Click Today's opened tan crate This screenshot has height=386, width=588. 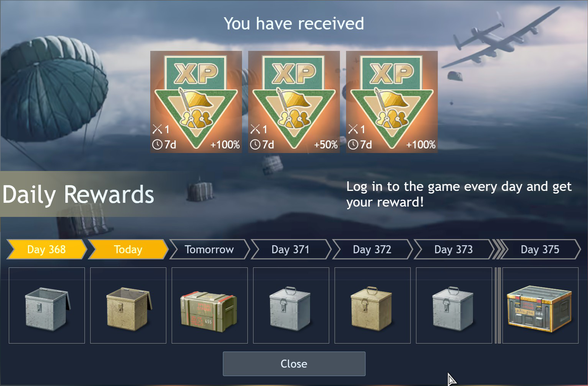(x=128, y=305)
